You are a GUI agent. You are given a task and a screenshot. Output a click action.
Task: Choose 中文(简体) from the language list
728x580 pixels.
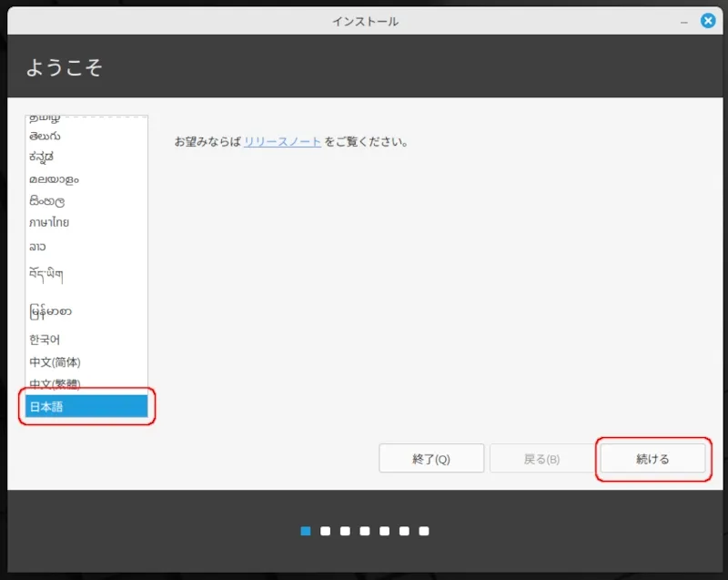(x=55, y=362)
